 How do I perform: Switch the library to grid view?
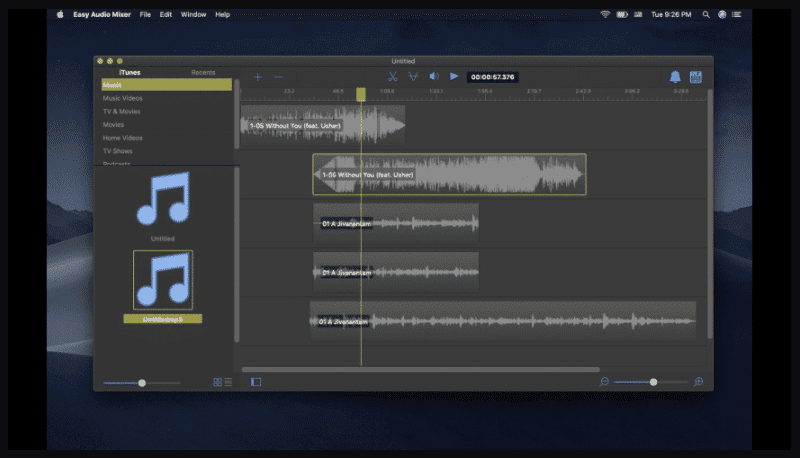pos(217,382)
